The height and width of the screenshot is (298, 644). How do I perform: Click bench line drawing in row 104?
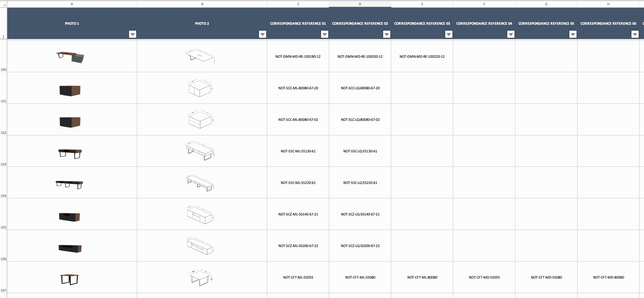pos(200,183)
